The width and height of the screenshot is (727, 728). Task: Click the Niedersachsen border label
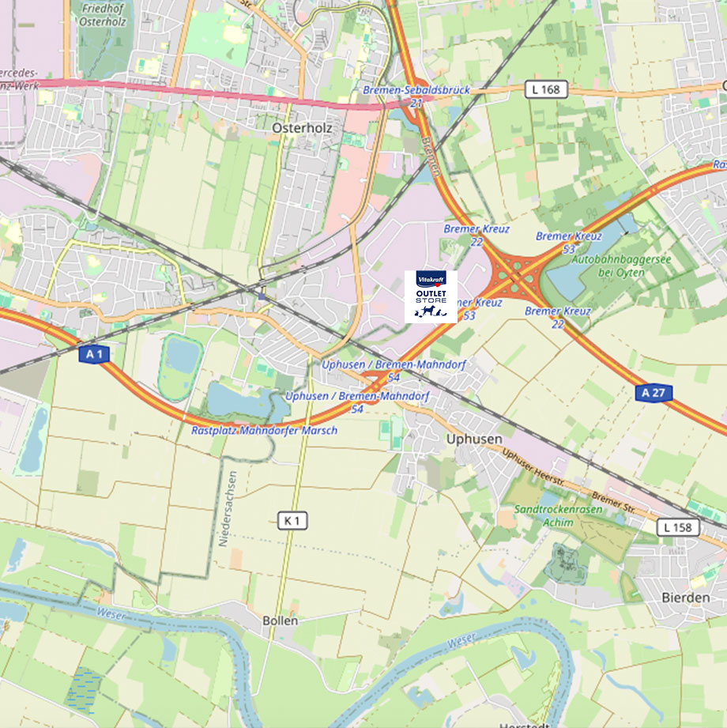point(228,509)
